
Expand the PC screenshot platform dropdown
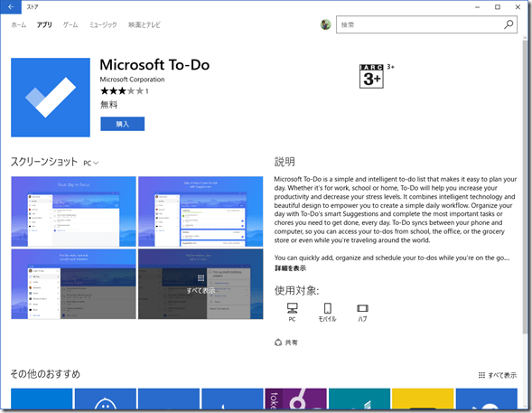[x=91, y=164]
